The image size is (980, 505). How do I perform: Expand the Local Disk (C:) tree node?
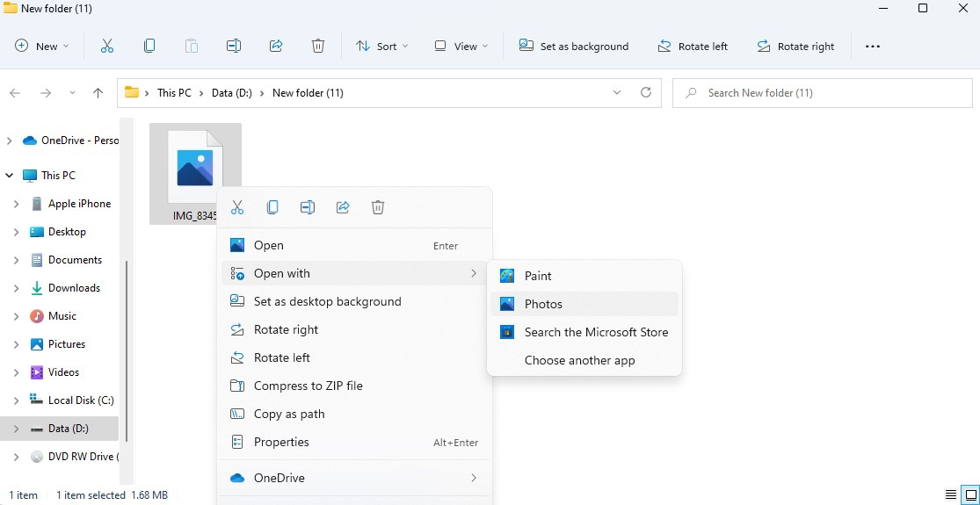(16, 400)
